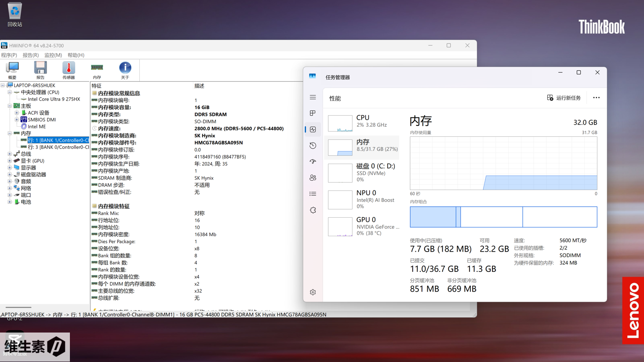644x362 pixels.
Task: Open Task Manager hamburger navigation menu
Action: pyautogui.click(x=313, y=97)
